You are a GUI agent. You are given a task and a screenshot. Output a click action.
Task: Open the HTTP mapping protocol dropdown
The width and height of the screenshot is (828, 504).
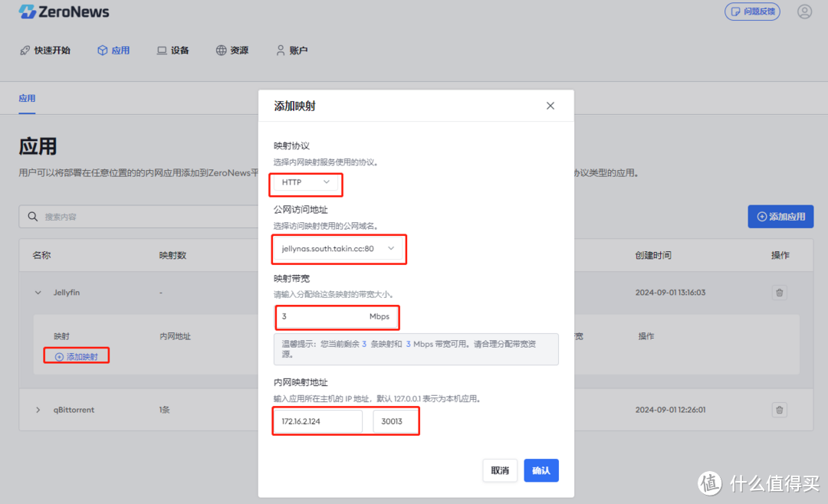(305, 184)
